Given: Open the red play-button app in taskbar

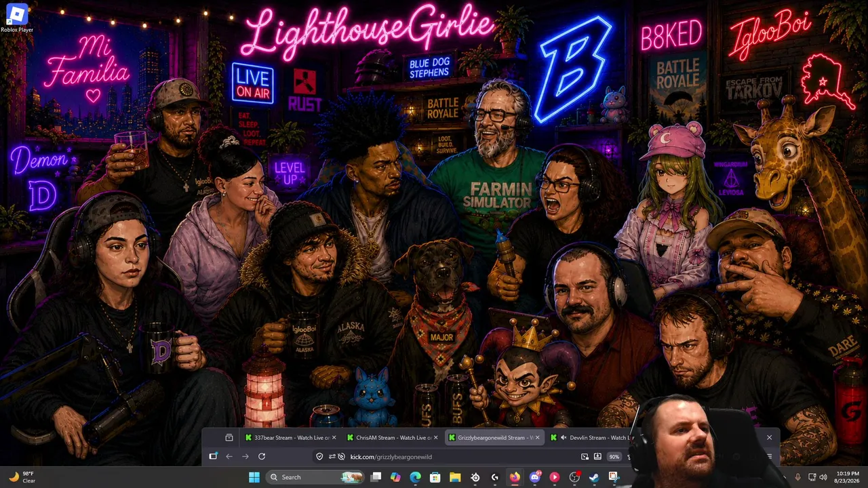Looking at the screenshot, I should tap(555, 477).
